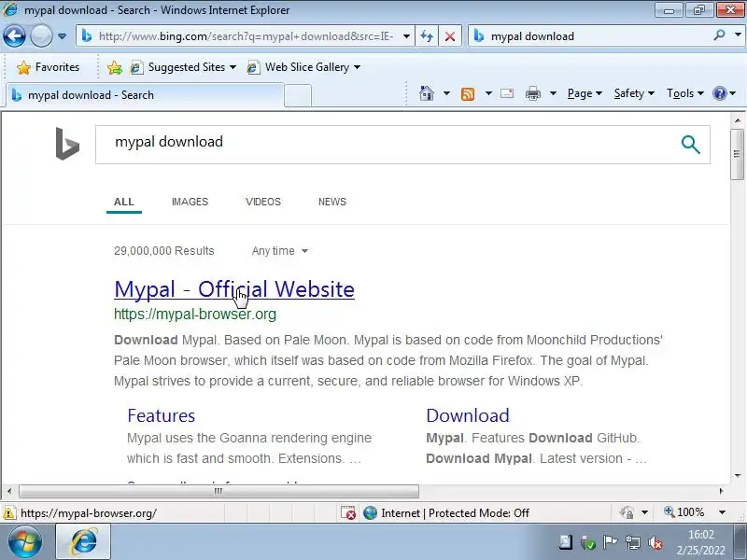
Task: Open Web Slice Gallery dropdown
Action: pyautogui.click(x=303, y=67)
